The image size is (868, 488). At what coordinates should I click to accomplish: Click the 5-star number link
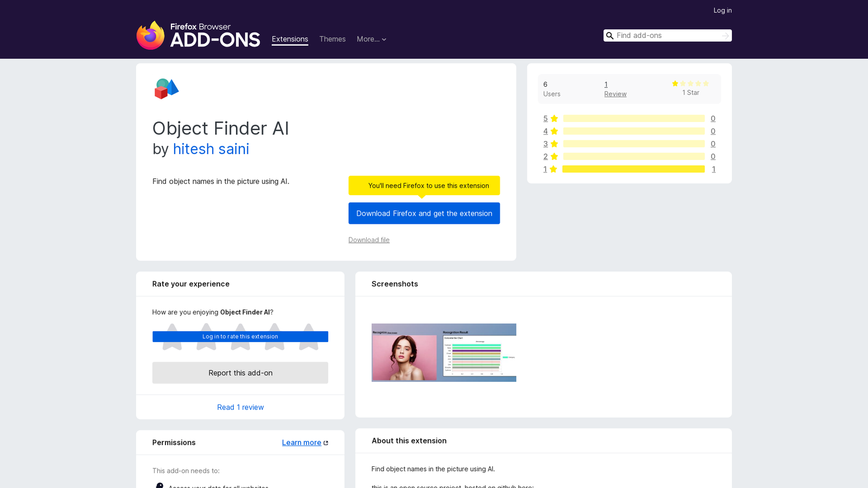pos(545,119)
